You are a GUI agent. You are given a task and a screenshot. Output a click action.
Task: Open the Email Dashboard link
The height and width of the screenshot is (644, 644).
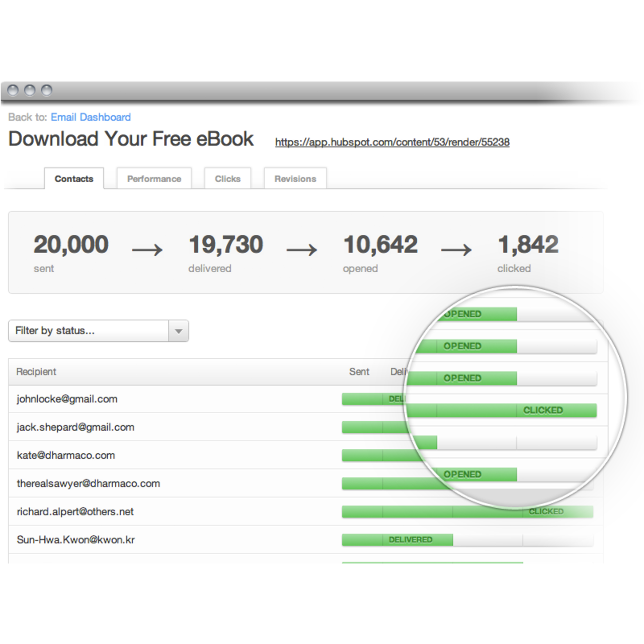coord(91,117)
